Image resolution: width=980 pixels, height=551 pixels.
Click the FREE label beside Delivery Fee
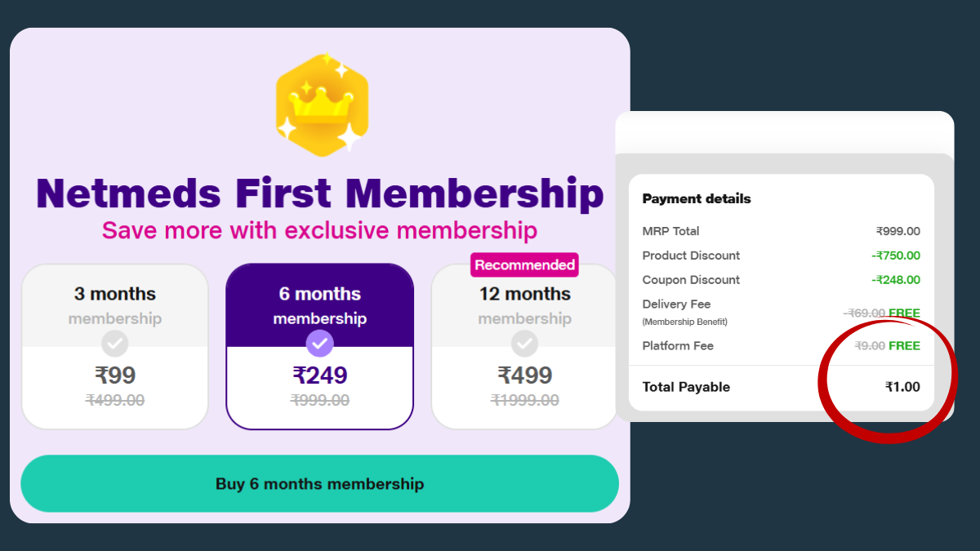point(906,313)
